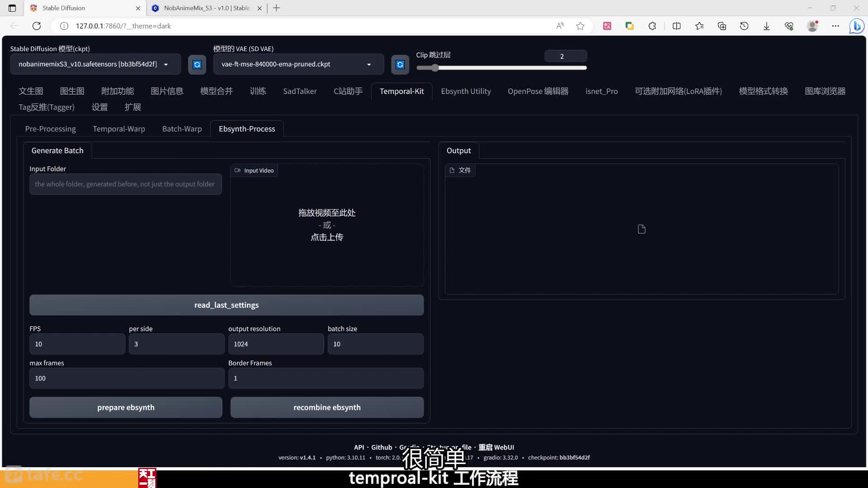The height and width of the screenshot is (488, 868).
Task: Open the downloads icon
Action: click(767, 26)
